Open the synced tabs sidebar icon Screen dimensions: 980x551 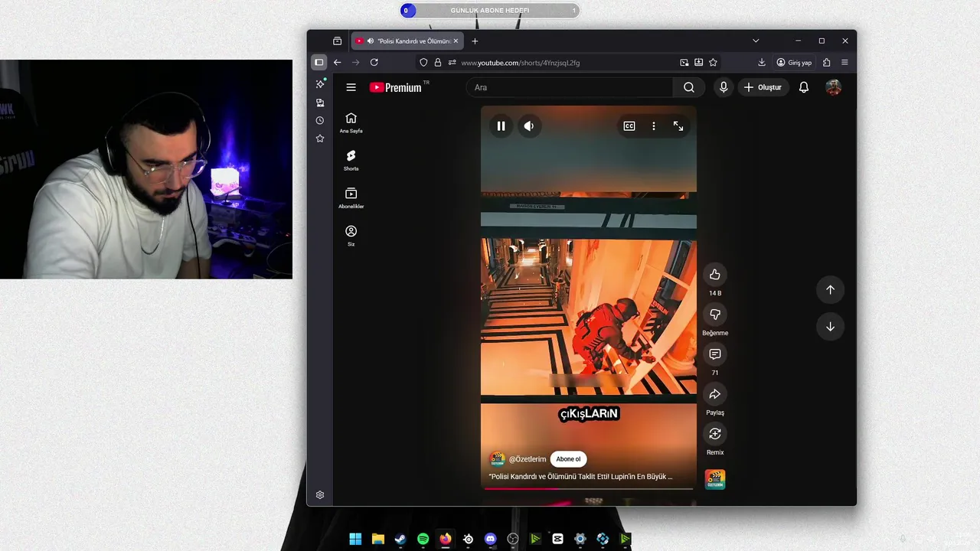coord(320,102)
